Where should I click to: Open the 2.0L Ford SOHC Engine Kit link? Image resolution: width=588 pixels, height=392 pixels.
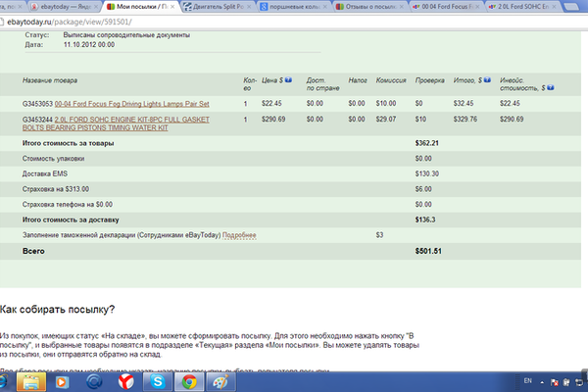click(x=116, y=123)
